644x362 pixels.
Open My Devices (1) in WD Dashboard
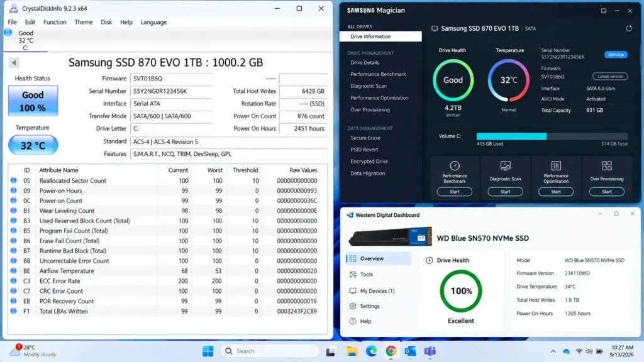pyautogui.click(x=372, y=291)
